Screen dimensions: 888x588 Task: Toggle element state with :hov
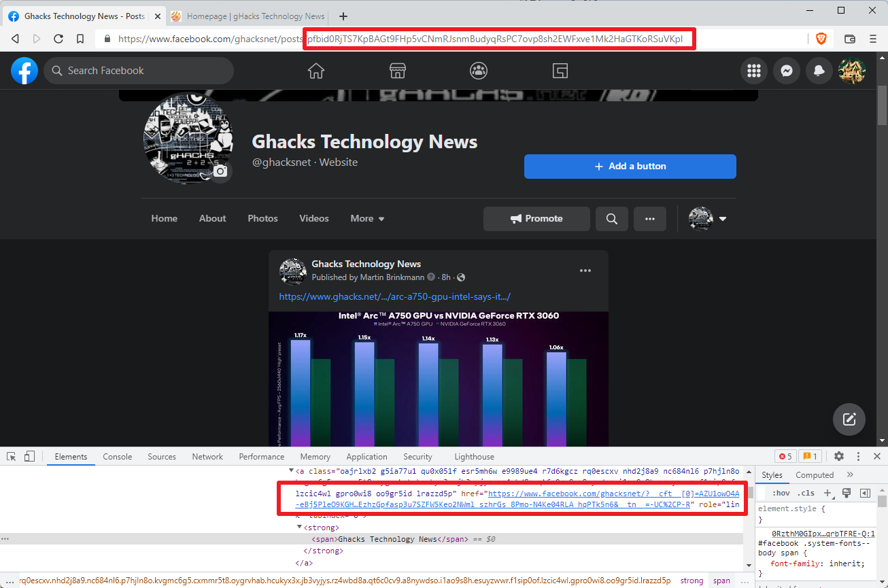(x=782, y=492)
